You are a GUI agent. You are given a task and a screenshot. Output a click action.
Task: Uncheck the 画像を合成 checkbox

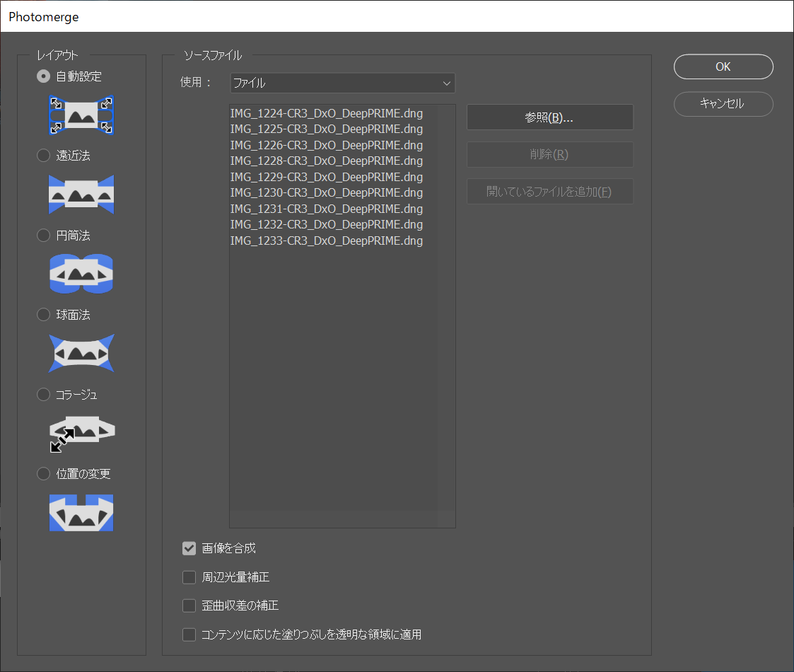[189, 548]
